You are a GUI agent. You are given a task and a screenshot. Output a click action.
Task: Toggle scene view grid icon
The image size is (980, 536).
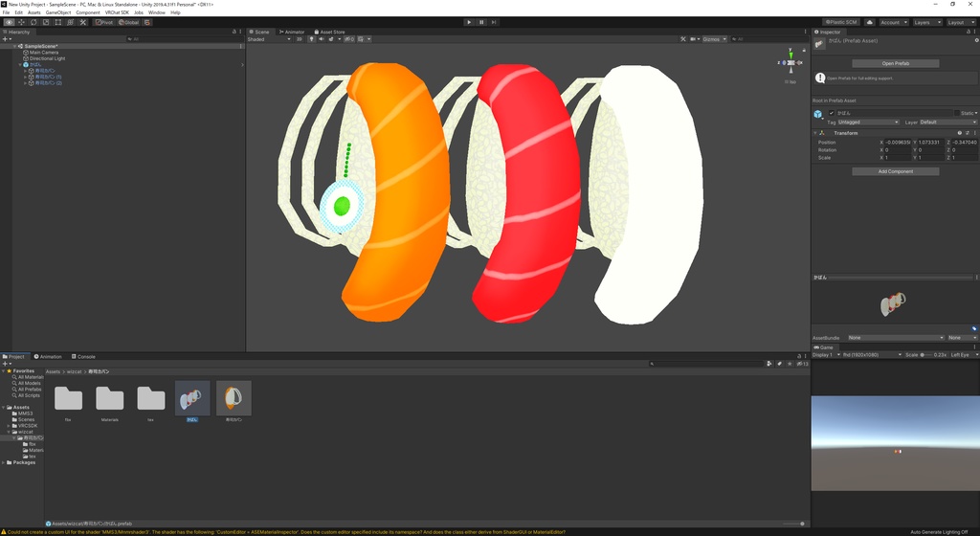(361, 39)
